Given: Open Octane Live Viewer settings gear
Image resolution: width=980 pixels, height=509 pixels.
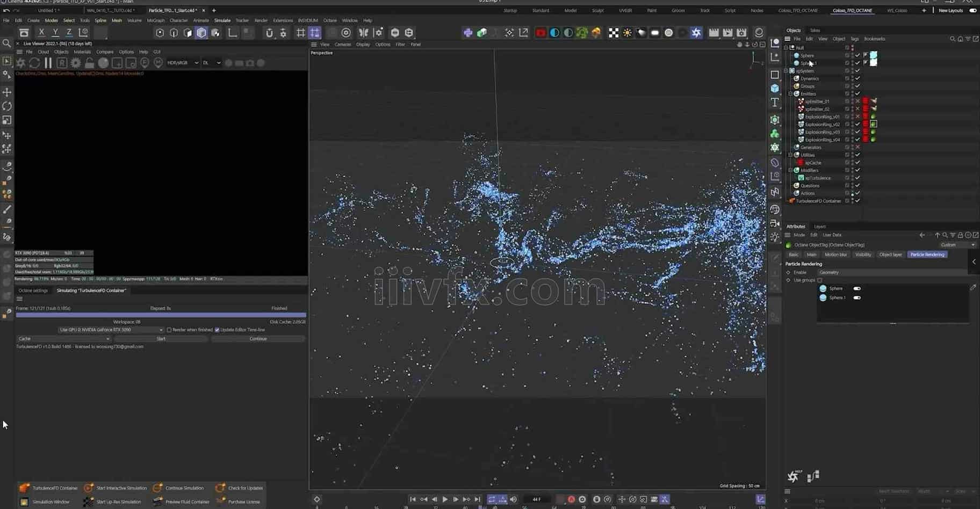Looking at the screenshot, I should pyautogui.click(x=76, y=63).
